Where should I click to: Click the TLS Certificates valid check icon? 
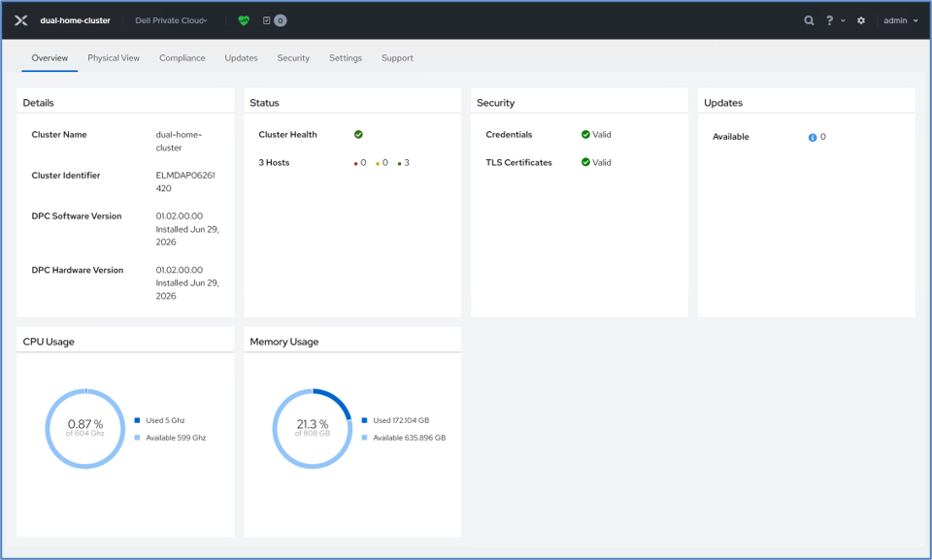click(585, 162)
